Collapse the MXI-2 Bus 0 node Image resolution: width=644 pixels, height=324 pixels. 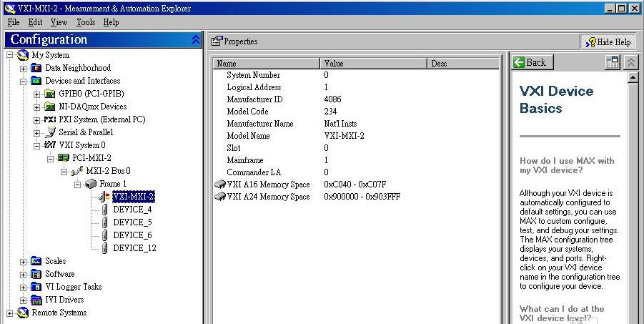64,172
